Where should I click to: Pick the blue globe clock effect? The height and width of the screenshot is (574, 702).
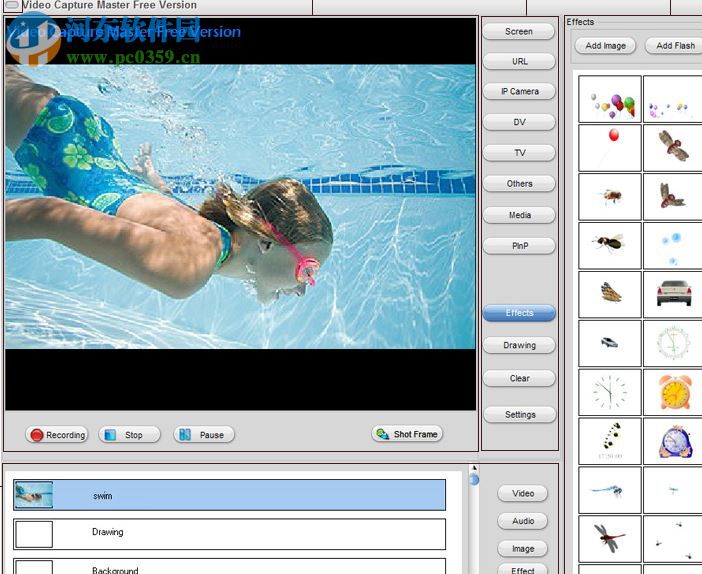click(x=673, y=441)
